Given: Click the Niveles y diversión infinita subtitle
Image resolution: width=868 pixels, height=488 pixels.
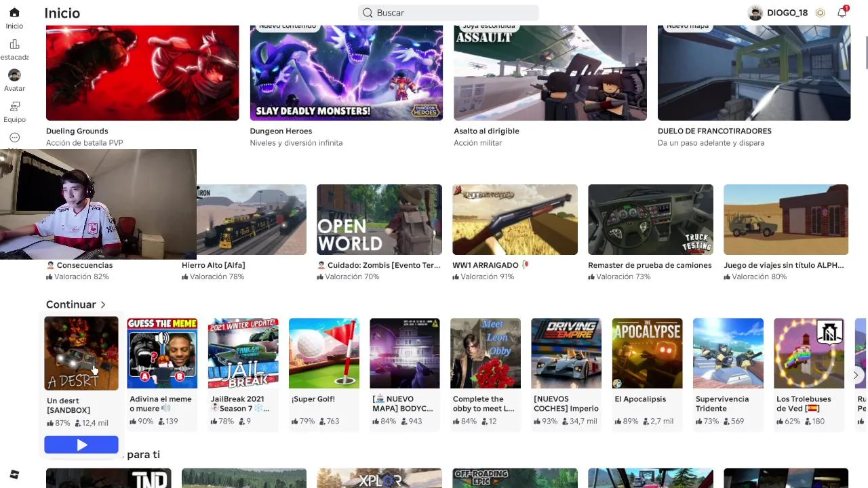Looking at the screenshot, I should tap(296, 143).
